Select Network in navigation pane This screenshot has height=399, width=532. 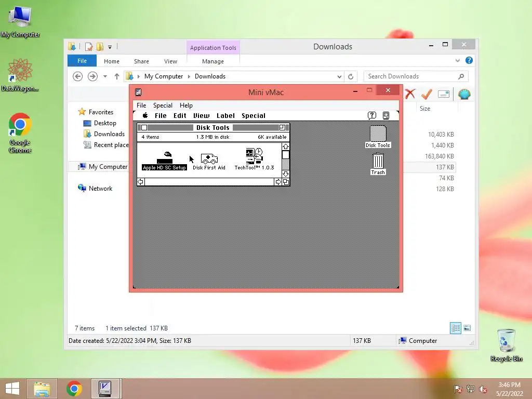95,188
